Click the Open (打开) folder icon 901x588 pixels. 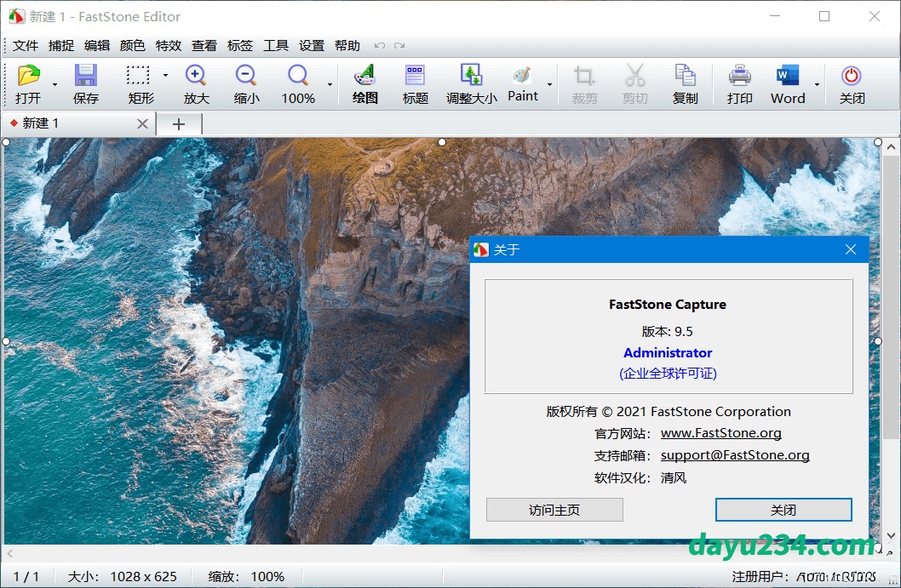[28, 77]
